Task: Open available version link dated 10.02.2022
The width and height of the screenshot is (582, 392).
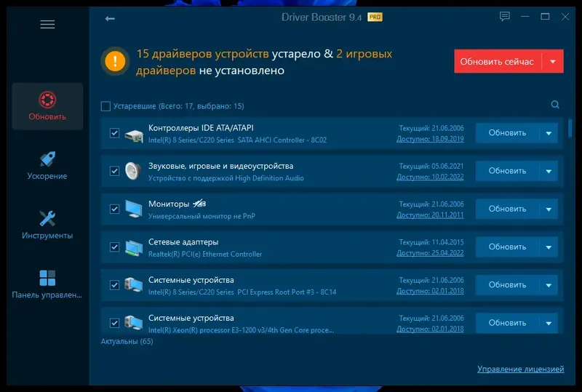Action: click(x=430, y=177)
